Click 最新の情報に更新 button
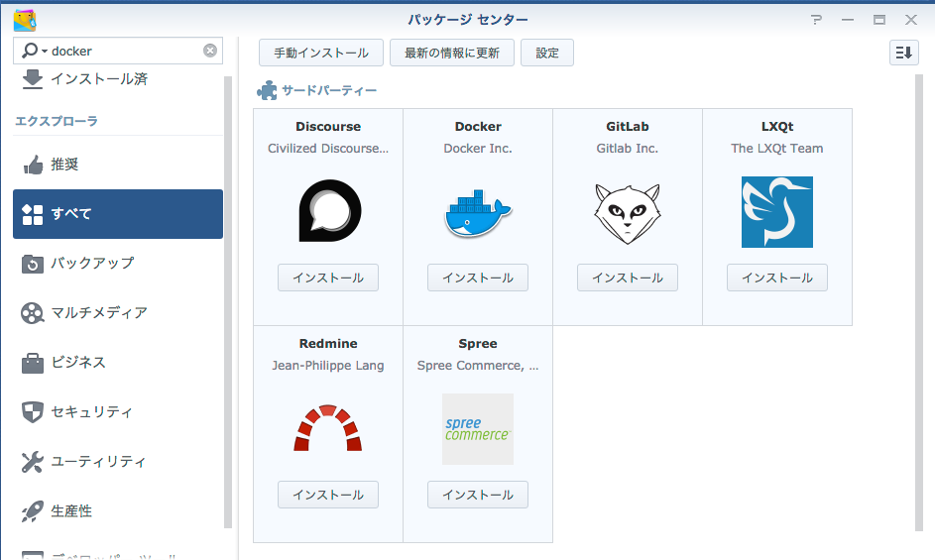The image size is (935, 560). pyautogui.click(x=452, y=53)
